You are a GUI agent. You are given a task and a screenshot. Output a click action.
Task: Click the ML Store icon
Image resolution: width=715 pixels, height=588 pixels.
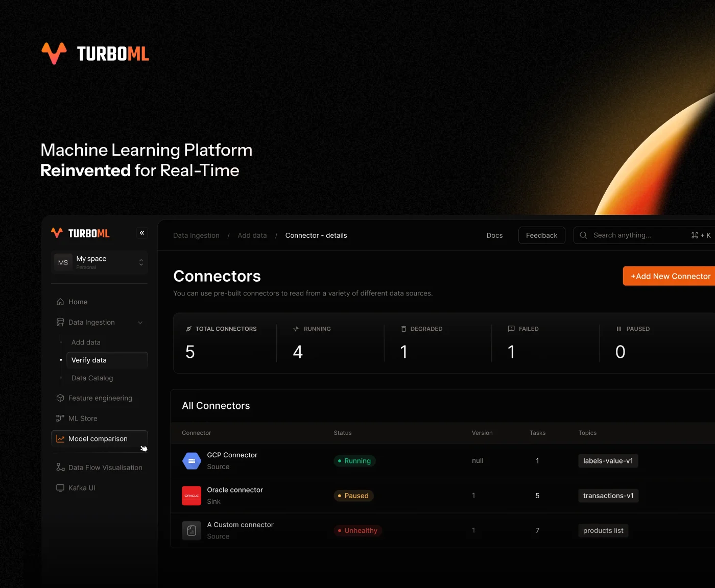tap(60, 418)
